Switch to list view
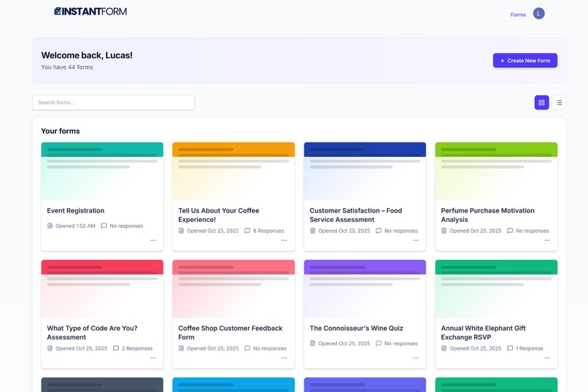 559,102
